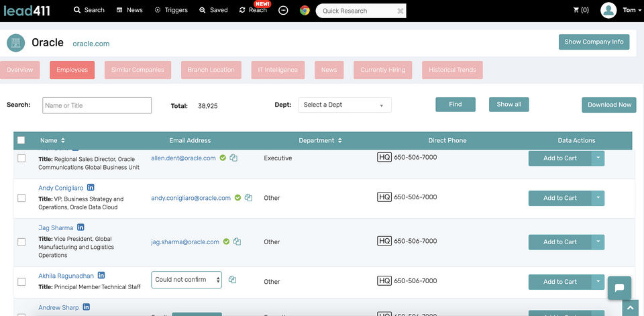Open Reach in the top navigation
The height and width of the screenshot is (316, 644).
(253, 10)
